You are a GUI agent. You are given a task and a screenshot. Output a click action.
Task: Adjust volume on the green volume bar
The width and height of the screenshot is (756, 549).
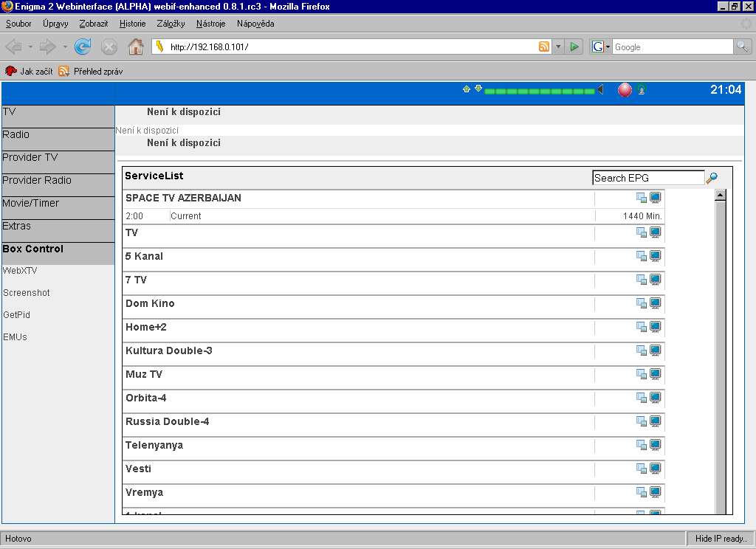coord(540,91)
